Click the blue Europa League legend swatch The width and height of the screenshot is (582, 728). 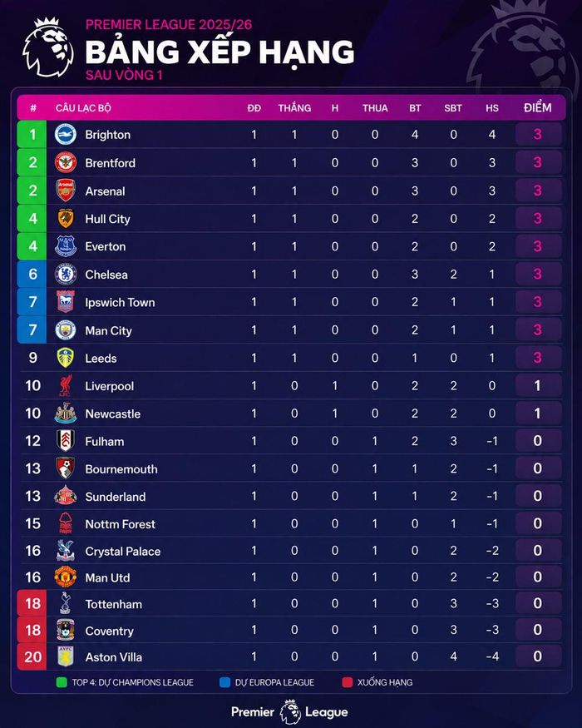click(224, 682)
